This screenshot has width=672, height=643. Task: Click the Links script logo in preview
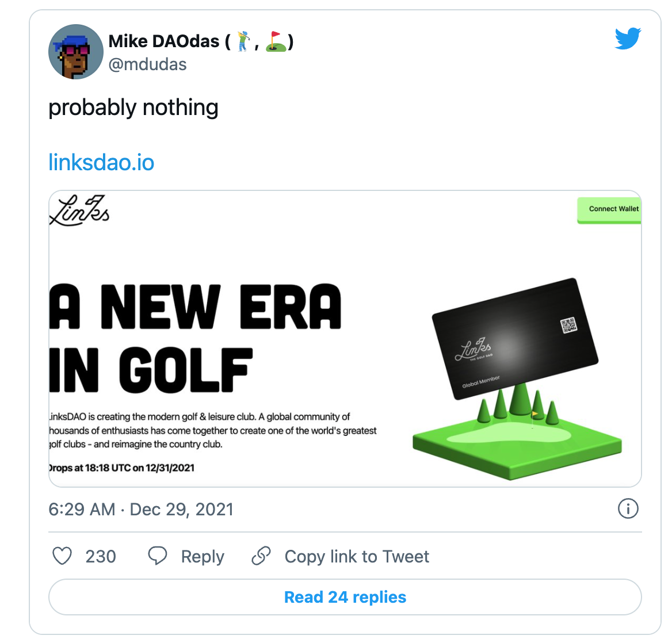(80, 210)
